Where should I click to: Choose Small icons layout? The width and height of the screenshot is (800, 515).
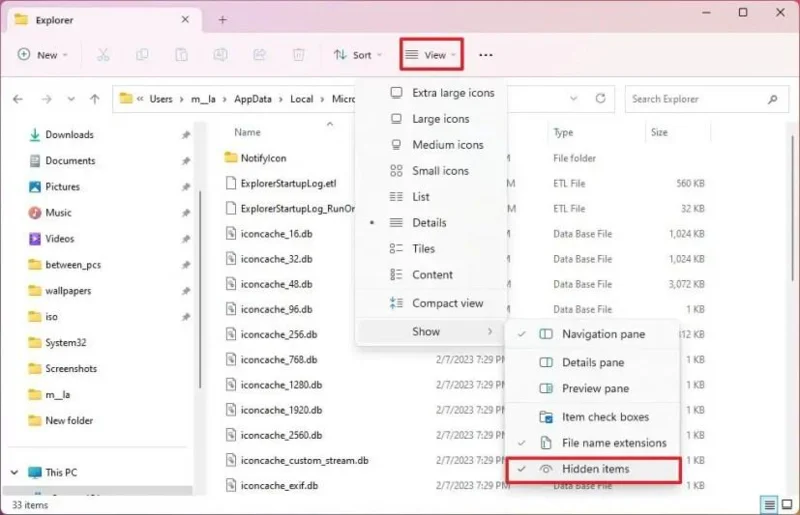tap(432, 171)
